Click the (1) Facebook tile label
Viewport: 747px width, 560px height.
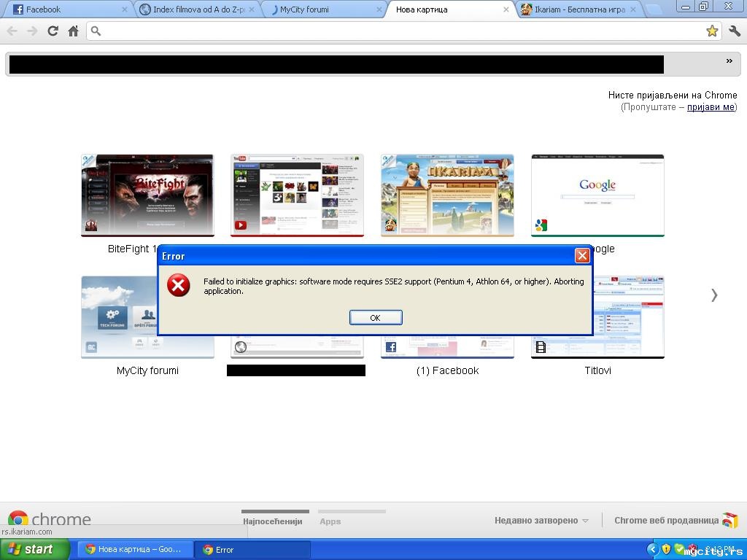pyautogui.click(x=447, y=370)
